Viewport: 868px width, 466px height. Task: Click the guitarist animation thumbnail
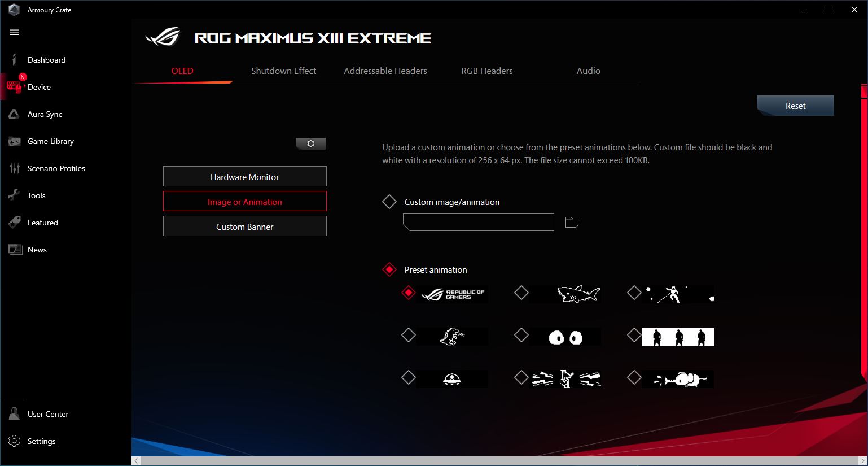pyautogui.click(x=565, y=379)
